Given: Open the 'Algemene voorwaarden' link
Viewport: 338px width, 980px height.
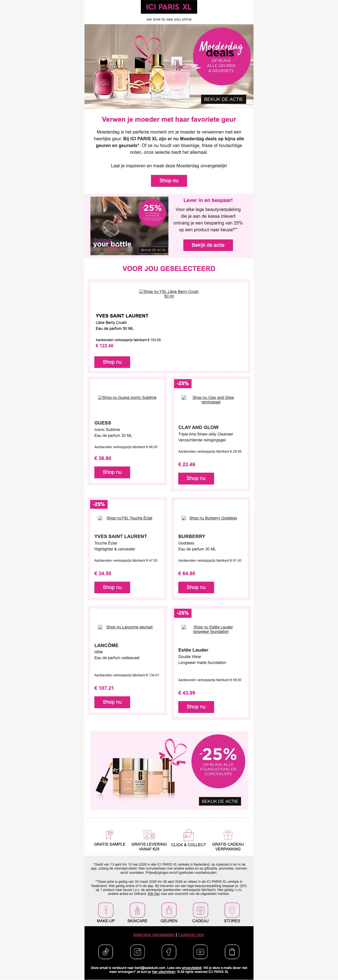Looking at the screenshot, I should [x=154, y=934].
